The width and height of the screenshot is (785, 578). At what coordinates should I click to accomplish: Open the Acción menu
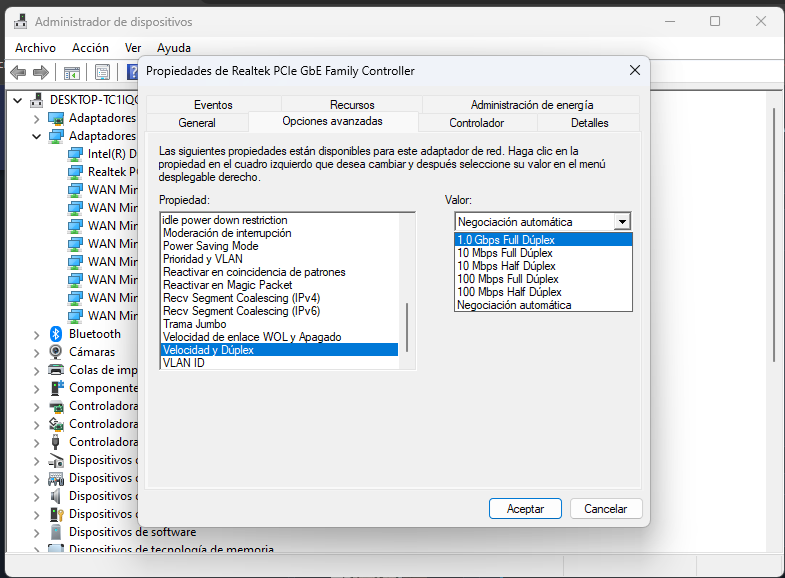[x=90, y=47]
